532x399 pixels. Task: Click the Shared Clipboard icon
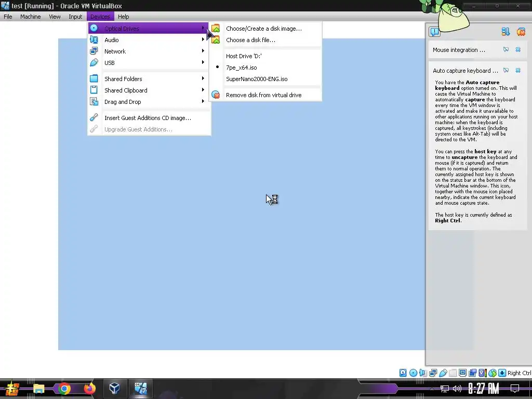point(94,90)
